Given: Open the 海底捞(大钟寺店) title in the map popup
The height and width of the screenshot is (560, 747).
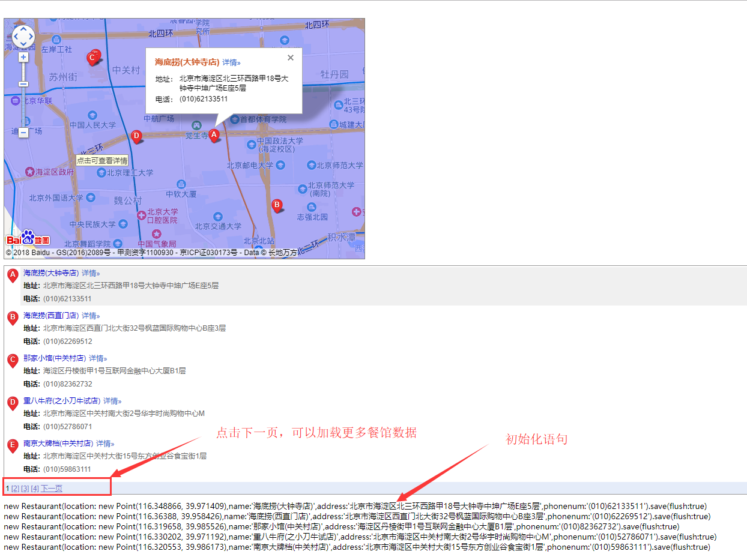Looking at the screenshot, I should [x=187, y=62].
